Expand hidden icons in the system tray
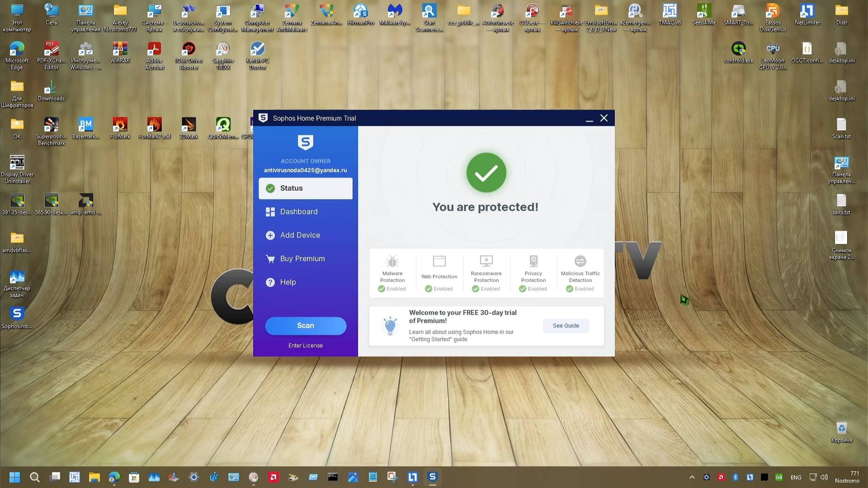 [691, 477]
